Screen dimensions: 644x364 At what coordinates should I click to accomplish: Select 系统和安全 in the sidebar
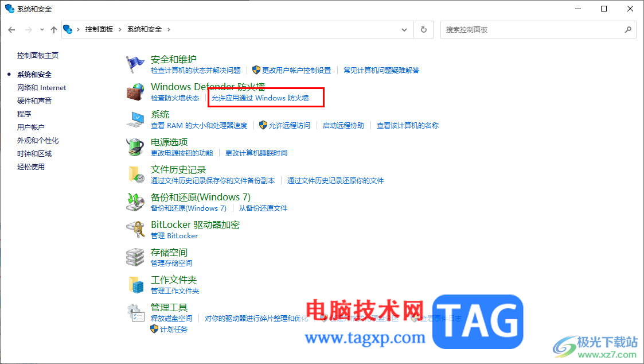[34, 75]
